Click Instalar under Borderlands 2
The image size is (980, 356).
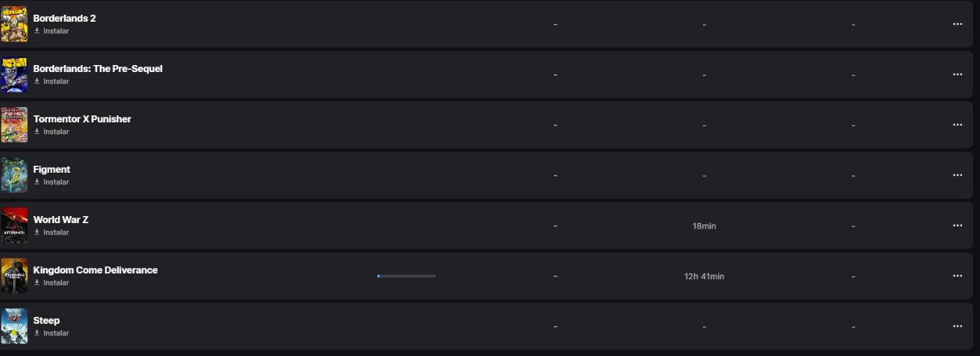coord(52,31)
